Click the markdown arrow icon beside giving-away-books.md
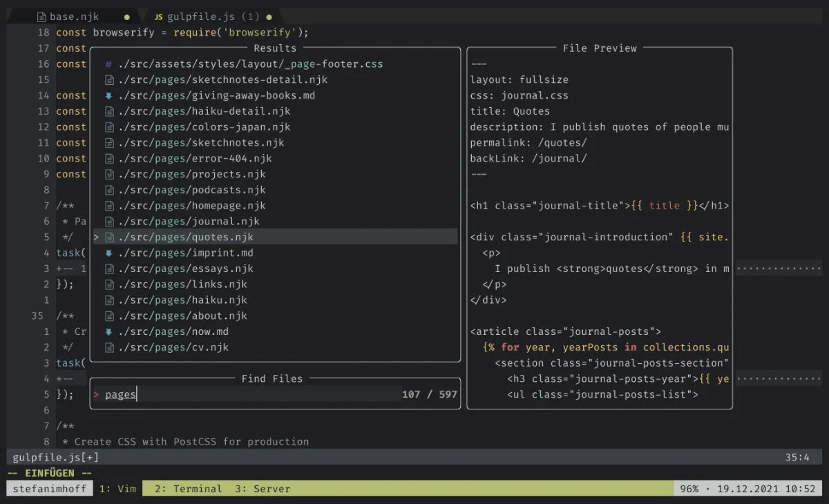Screen dimensions: 829x504 tap(108, 96)
